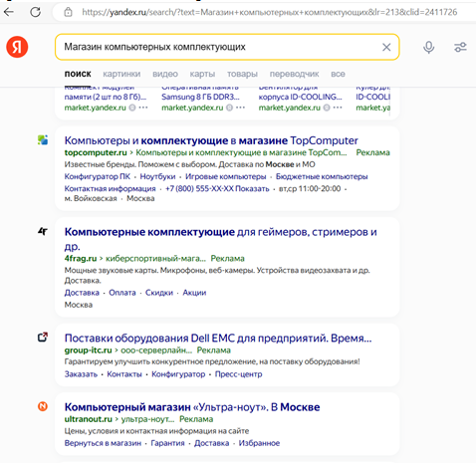The image size is (476, 463).
Task: Focus the browser address bar URL
Action: (270, 12)
